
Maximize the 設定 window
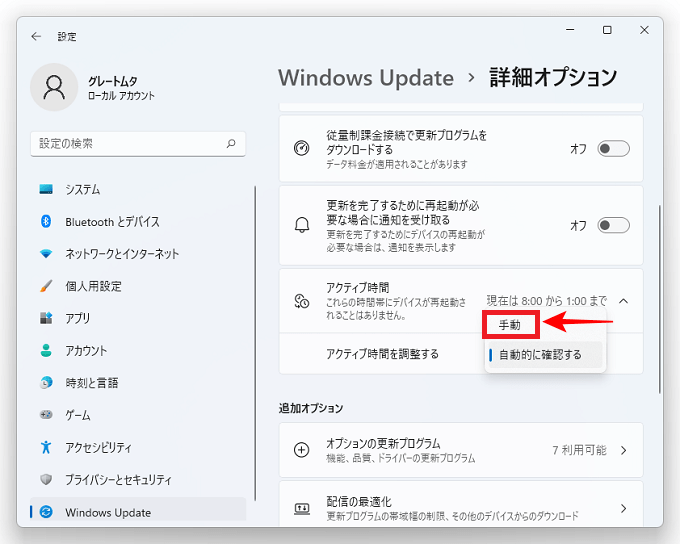607,29
